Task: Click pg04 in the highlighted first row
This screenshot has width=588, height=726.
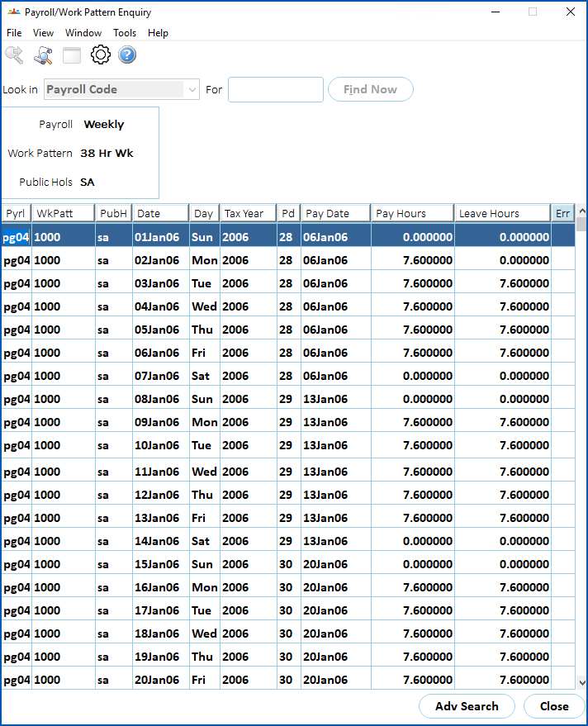Action: [x=17, y=237]
